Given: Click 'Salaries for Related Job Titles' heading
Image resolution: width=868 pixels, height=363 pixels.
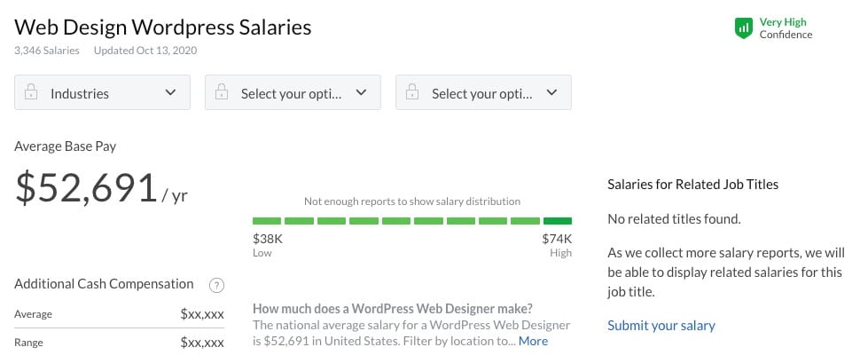Looking at the screenshot, I should [693, 185].
